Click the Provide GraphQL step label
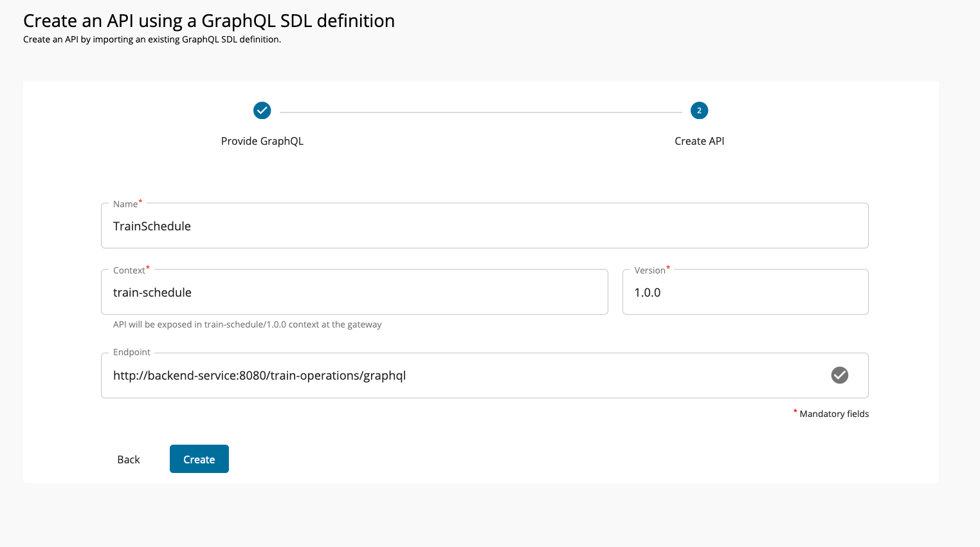 [262, 140]
